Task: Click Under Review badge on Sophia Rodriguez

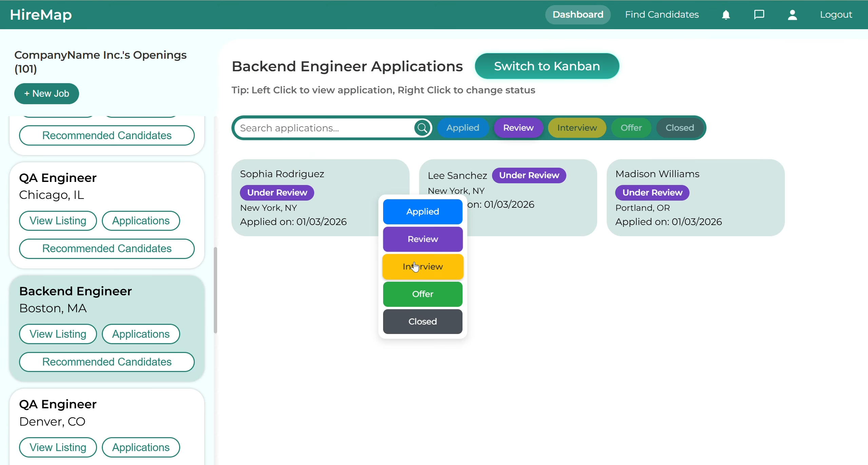Action: coord(277,193)
